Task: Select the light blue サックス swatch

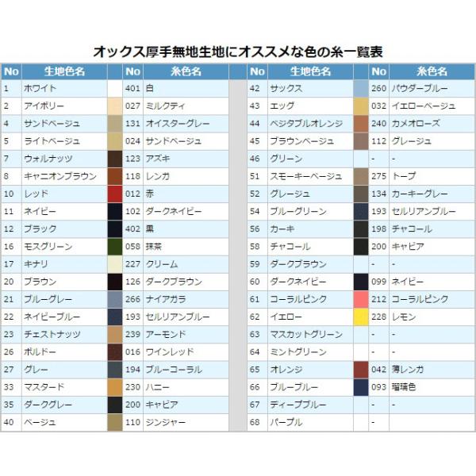Action: pos(360,88)
